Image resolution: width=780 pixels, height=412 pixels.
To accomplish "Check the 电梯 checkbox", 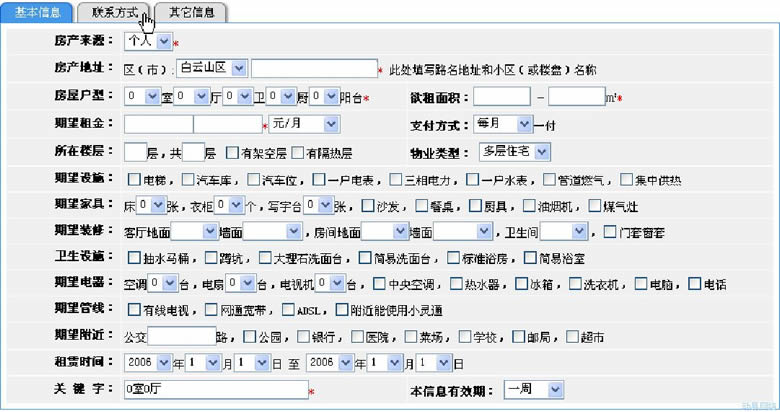I will pos(134,180).
